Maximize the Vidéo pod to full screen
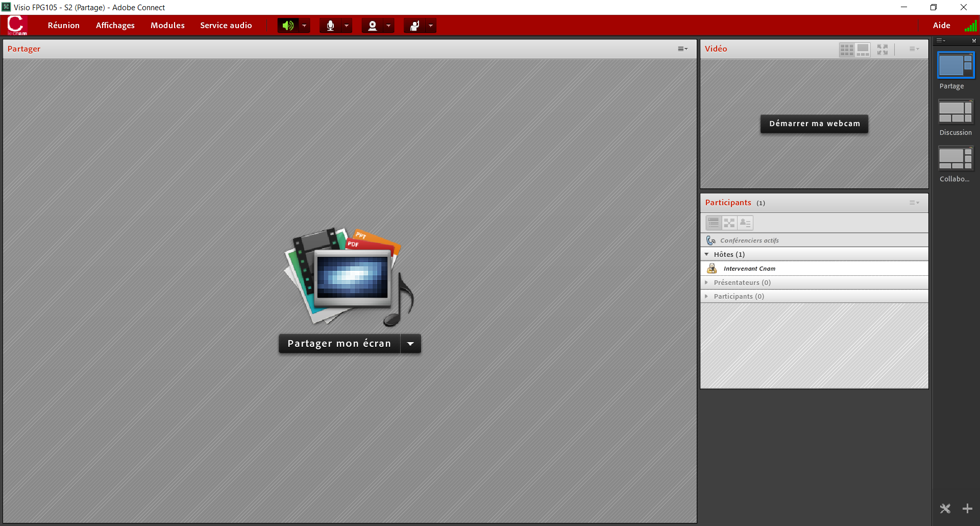The width and height of the screenshot is (980, 526). tap(883, 50)
